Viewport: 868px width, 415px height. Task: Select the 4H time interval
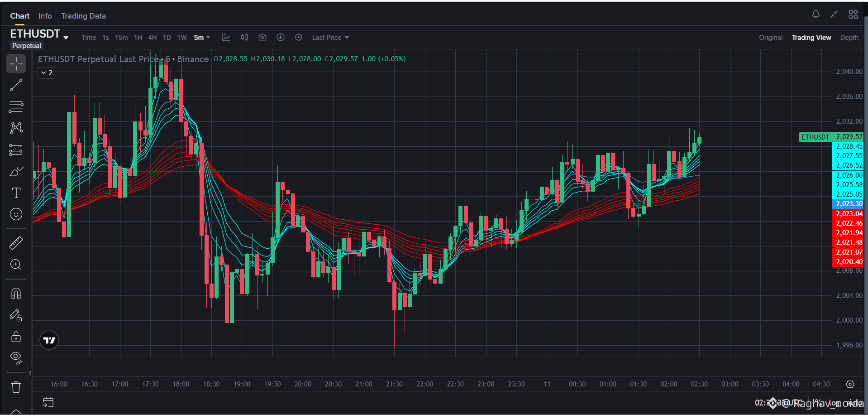coord(153,38)
